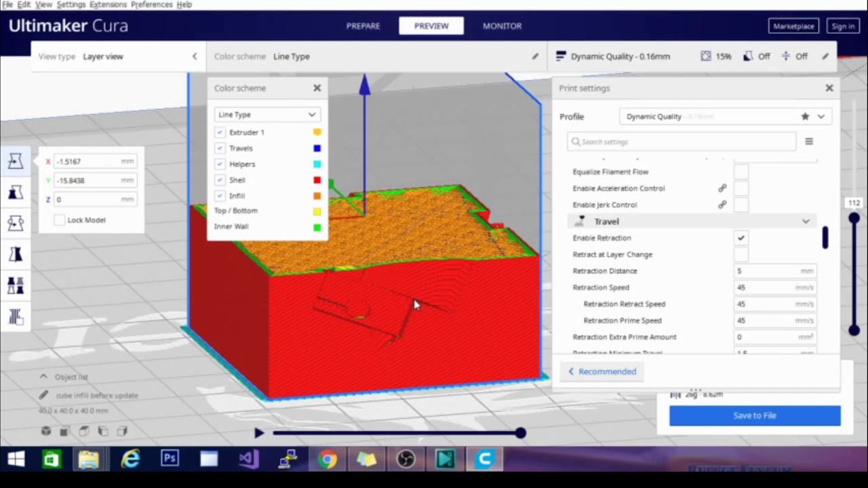
Task: Check Retract at Layer Change
Action: pyautogui.click(x=741, y=254)
